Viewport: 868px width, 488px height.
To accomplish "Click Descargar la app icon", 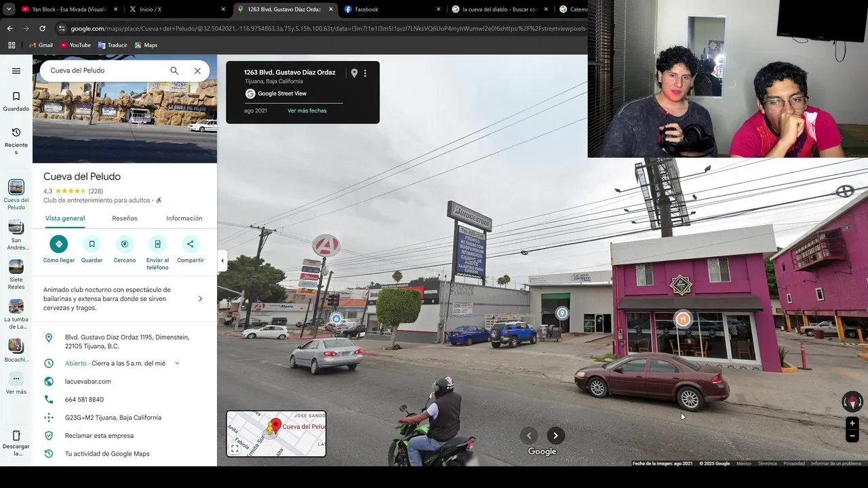I will (x=16, y=435).
